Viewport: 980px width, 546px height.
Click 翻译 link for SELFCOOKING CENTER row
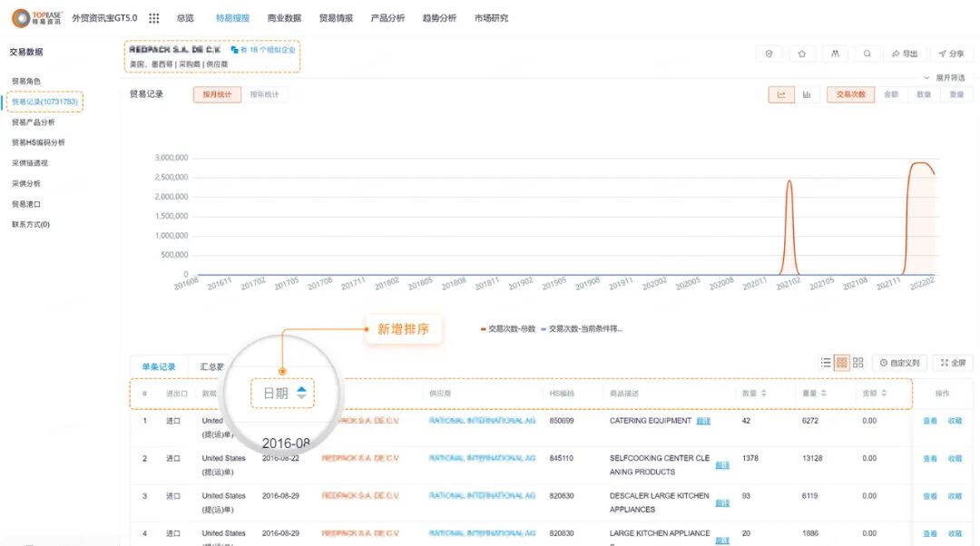pos(722,465)
